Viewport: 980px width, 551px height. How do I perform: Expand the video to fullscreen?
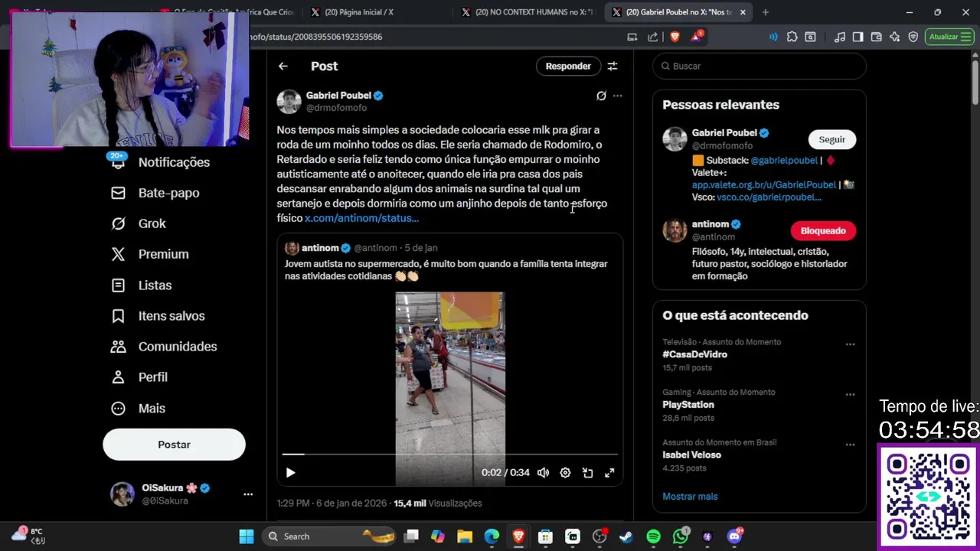pyautogui.click(x=609, y=473)
